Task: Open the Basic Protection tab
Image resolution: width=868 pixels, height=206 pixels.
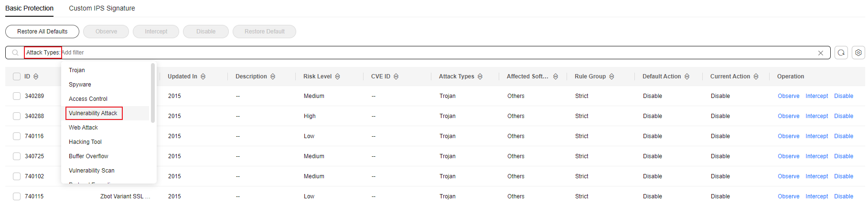Action: pyautogui.click(x=29, y=8)
